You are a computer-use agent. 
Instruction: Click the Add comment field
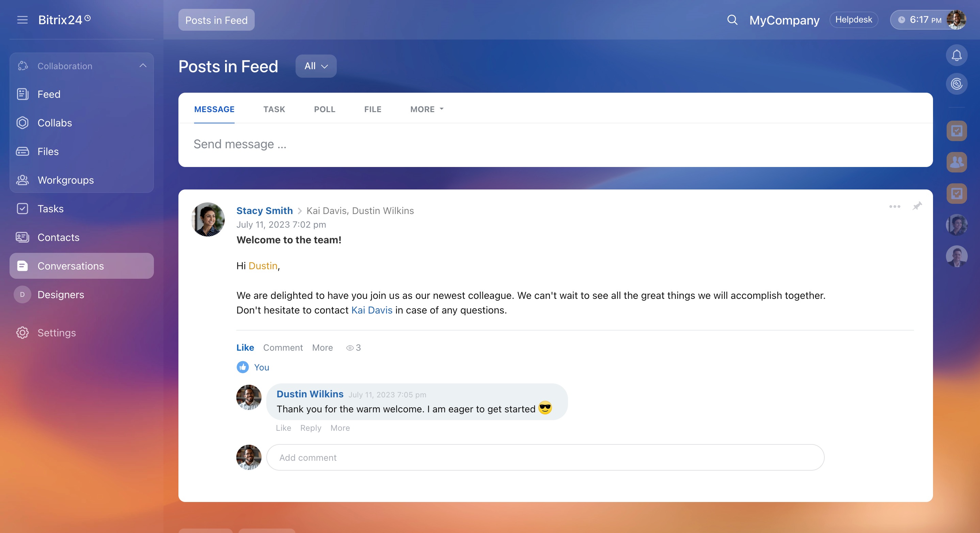[x=545, y=457]
